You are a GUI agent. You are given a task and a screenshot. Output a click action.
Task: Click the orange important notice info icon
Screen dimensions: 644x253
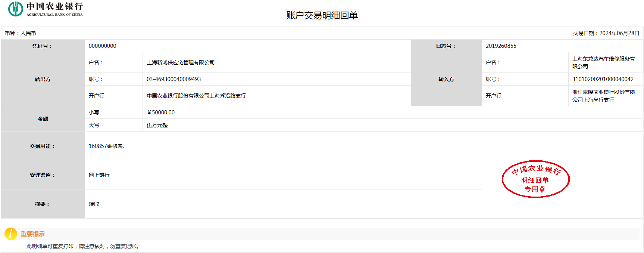(10, 234)
